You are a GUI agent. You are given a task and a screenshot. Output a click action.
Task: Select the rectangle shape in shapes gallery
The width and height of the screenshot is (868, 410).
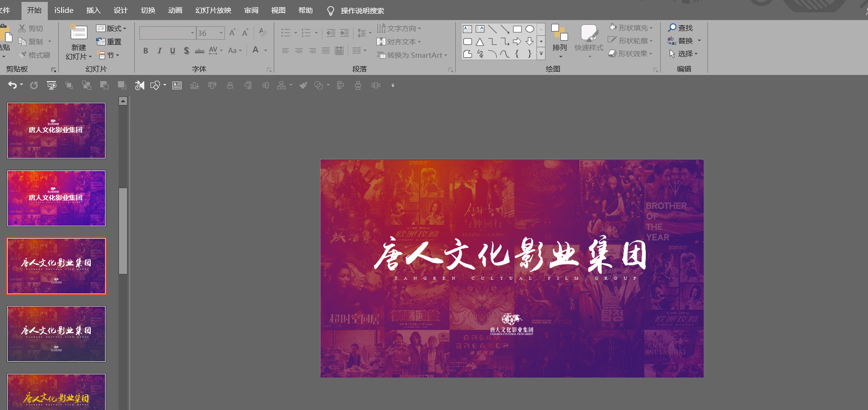[517, 29]
